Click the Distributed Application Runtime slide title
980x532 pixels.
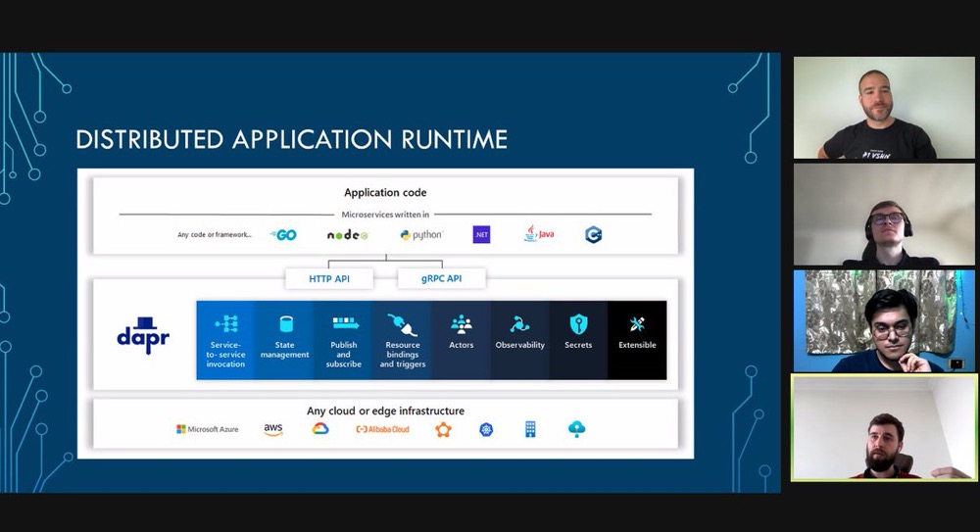coord(291,139)
